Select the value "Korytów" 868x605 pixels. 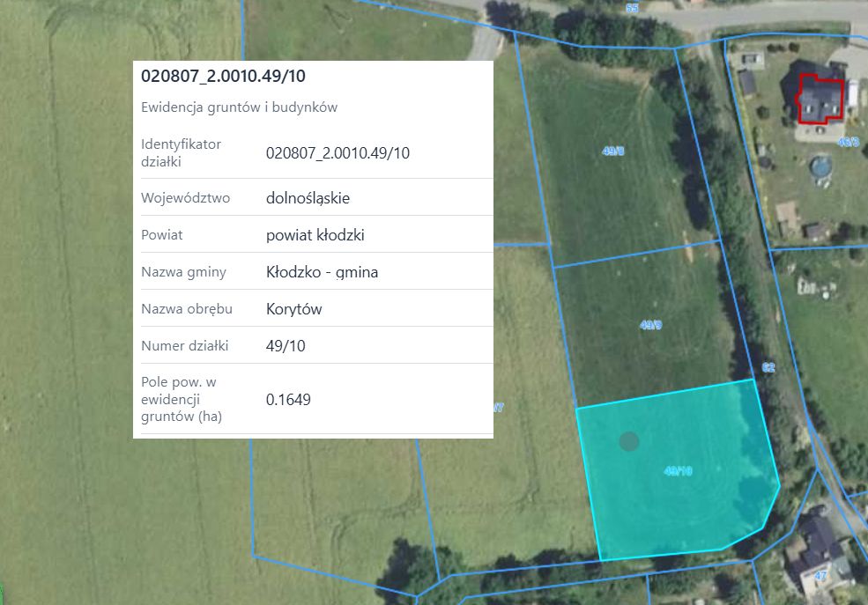point(294,308)
